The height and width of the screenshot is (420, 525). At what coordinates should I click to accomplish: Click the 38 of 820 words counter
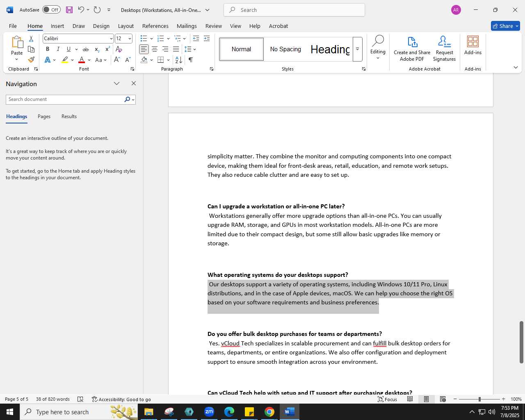pos(53,399)
